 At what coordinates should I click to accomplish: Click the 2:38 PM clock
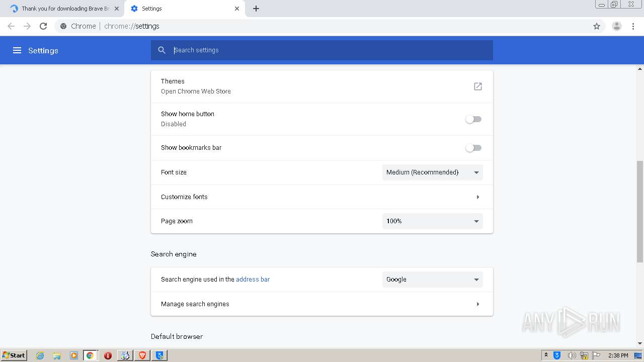(618, 355)
